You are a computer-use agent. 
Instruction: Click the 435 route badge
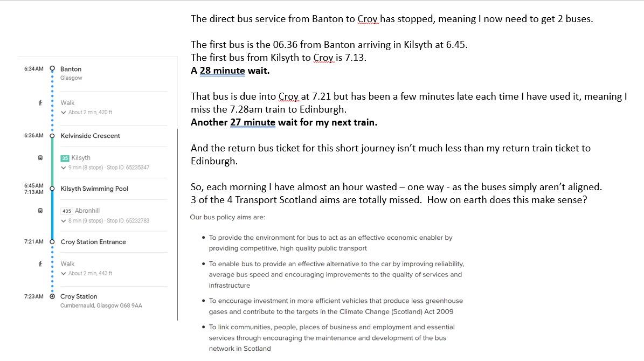click(x=66, y=211)
